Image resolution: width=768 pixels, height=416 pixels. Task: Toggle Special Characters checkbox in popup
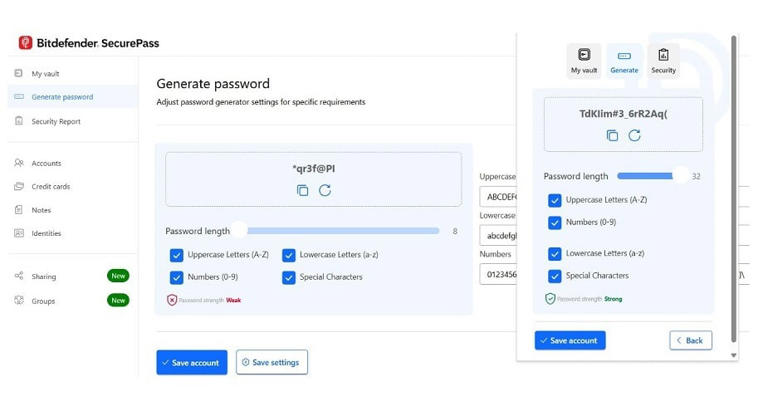pyautogui.click(x=554, y=276)
